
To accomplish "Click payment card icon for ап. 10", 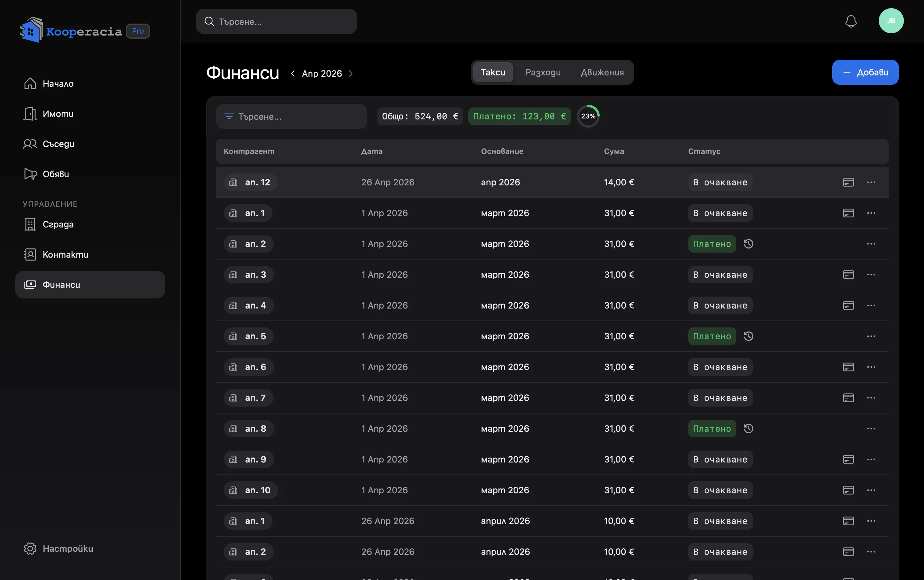I will [848, 490].
